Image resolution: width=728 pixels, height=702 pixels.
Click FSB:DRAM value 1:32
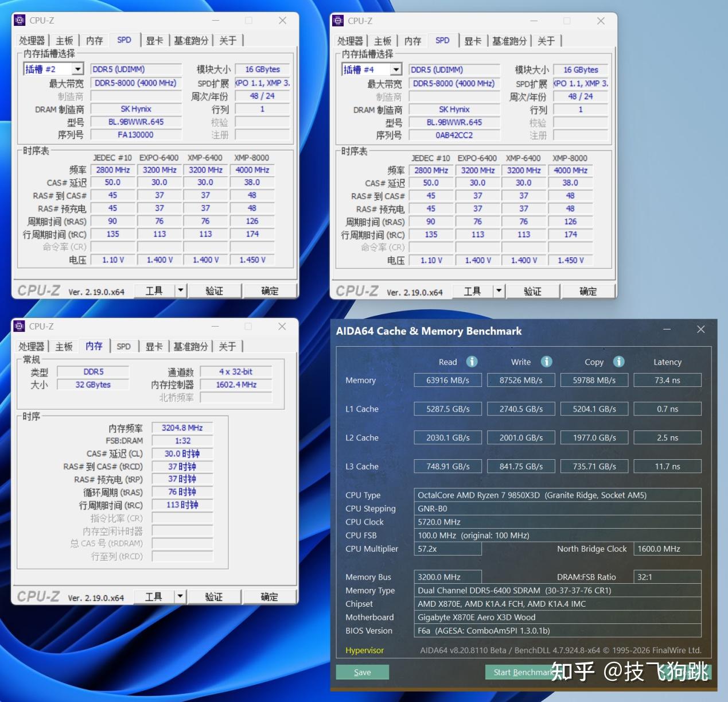pos(182,440)
